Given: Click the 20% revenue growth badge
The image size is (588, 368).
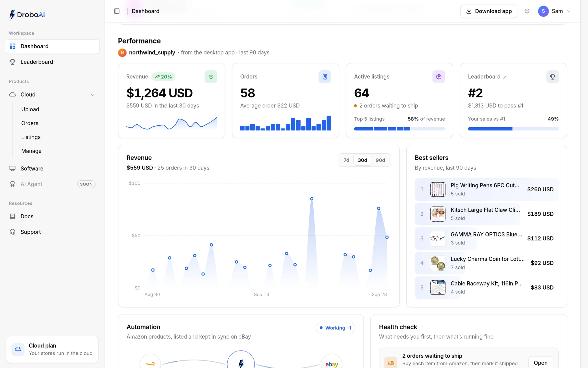Looking at the screenshot, I should click(x=163, y=77).
